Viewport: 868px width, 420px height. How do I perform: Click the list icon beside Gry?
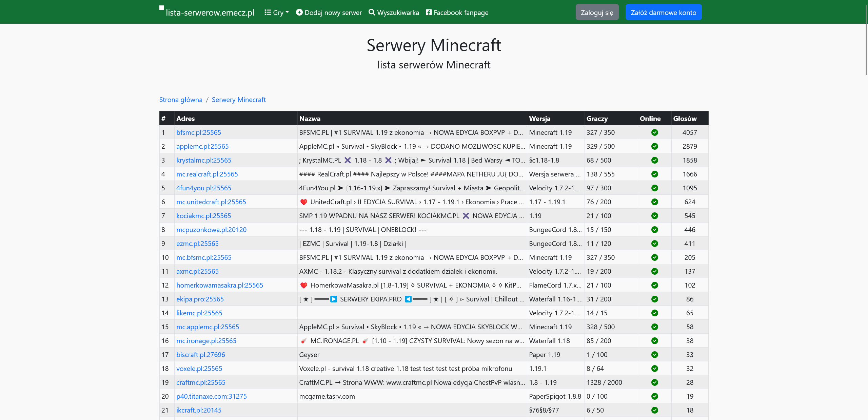click(x=268, y=13)
